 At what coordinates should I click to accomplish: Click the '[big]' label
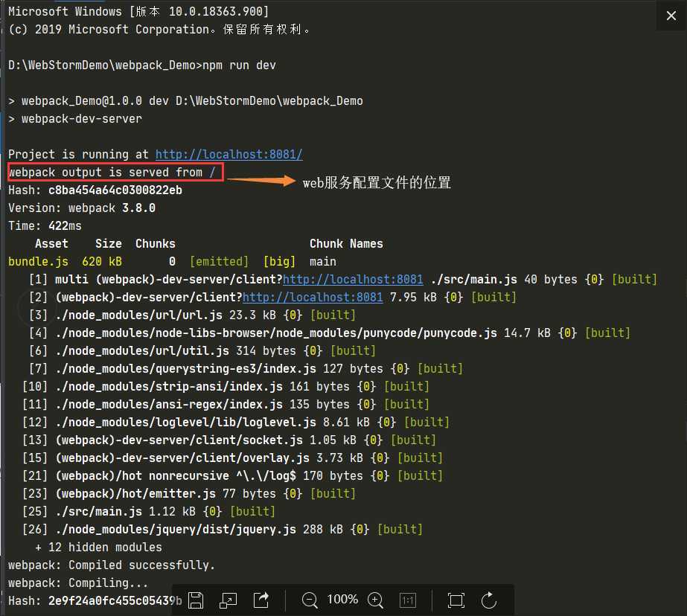[x=279, y=261]
